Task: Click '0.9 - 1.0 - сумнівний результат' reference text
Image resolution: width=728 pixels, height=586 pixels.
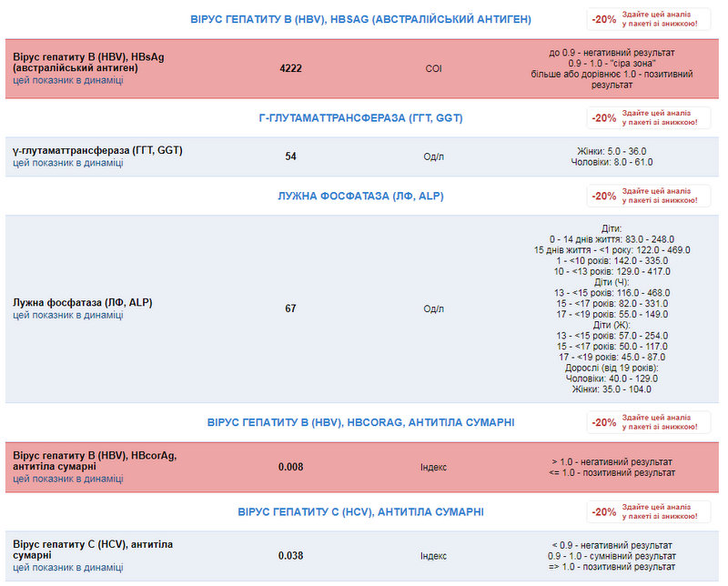Action: point(612,556)
